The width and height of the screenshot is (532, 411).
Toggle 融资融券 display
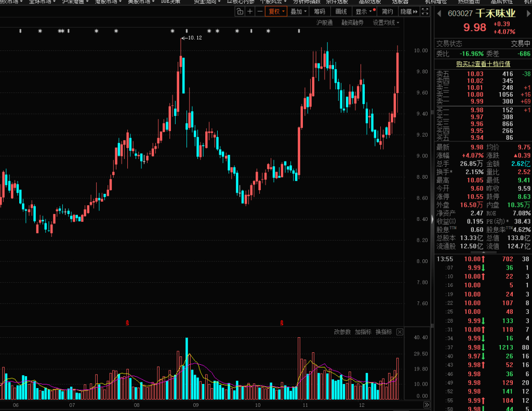point(352,22)
